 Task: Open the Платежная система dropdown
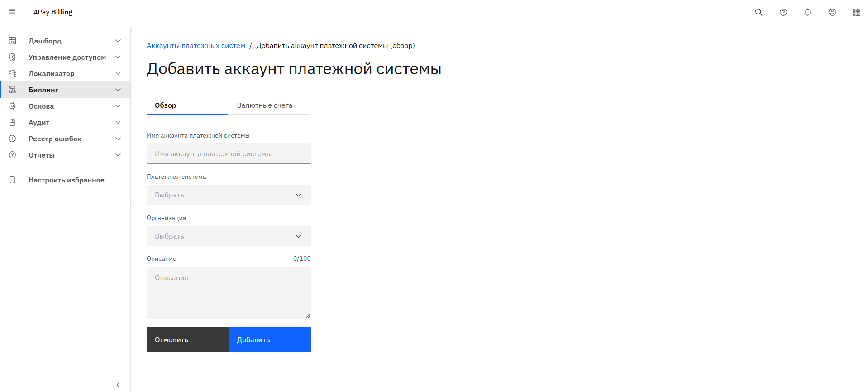pyautogui.click(x=229, y=195)
